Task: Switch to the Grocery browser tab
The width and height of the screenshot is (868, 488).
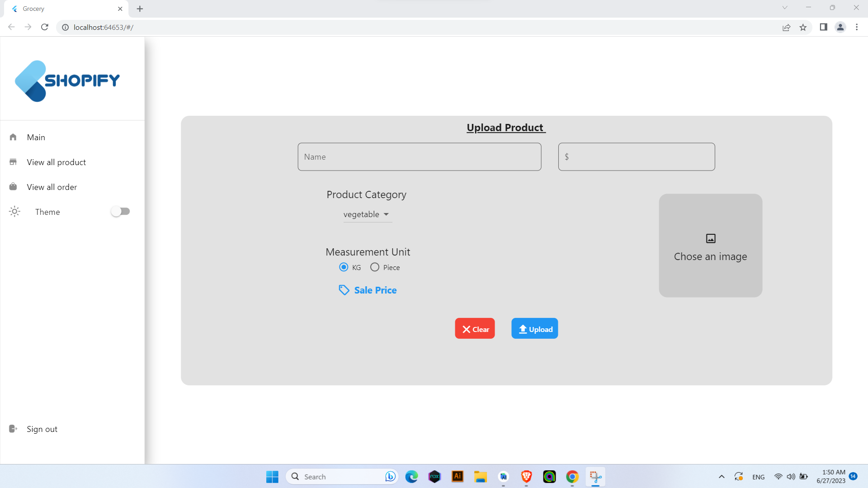Action: (x=59, y=9)
